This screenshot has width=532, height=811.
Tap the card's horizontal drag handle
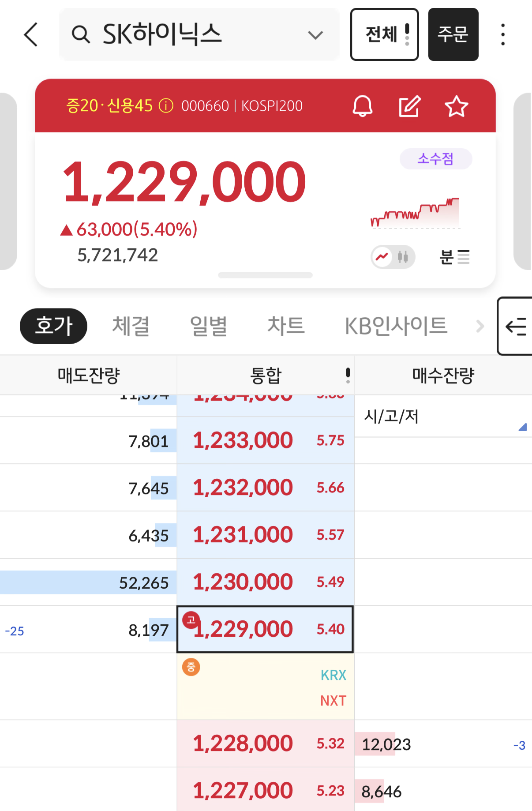(265, 275)
